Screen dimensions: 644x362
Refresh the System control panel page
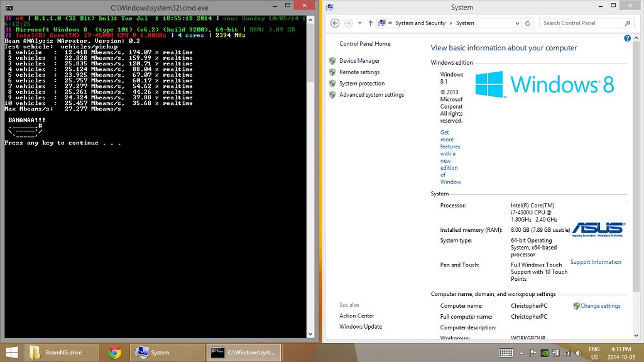(528, 23)
